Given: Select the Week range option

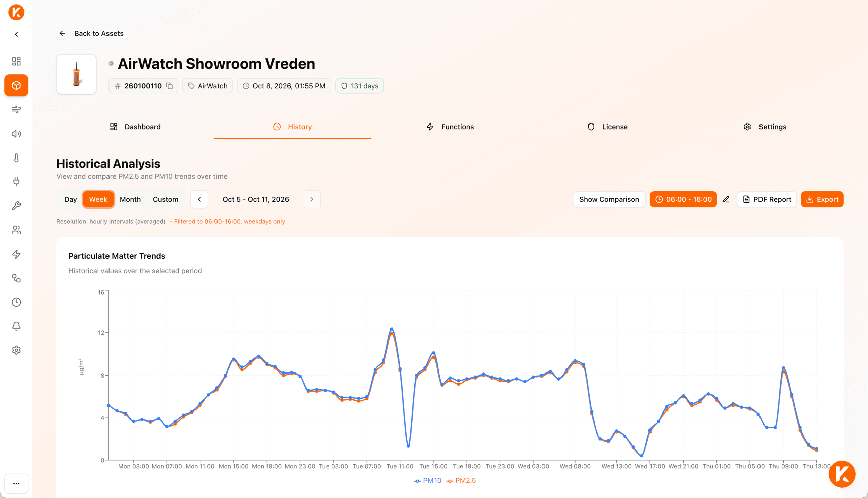Looking at the screenshot, I should coord(98,199).
